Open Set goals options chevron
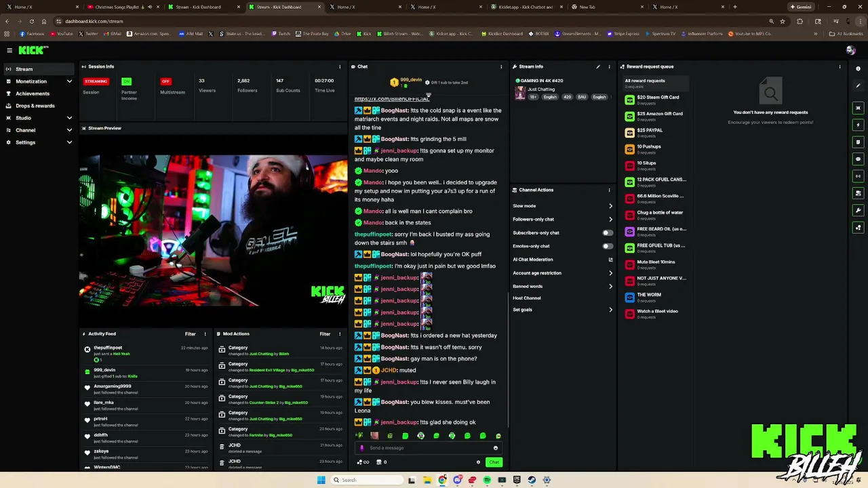Image resolution: width=868 pixels, height=488 pixels. (x=610, y=310)
